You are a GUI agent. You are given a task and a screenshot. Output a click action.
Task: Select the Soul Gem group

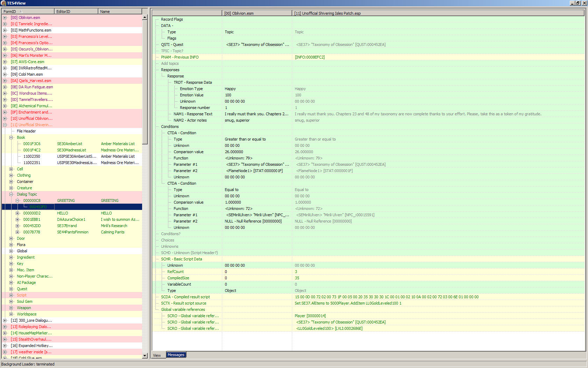(x=24, y=301)
